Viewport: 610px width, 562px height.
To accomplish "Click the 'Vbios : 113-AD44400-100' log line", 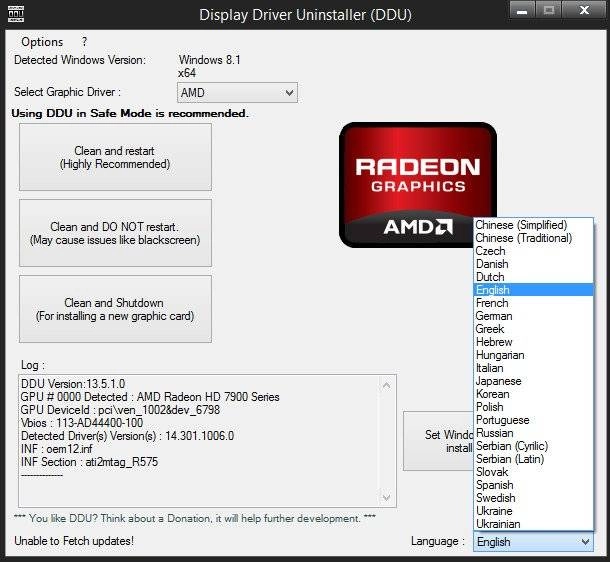I will point(82,423).
